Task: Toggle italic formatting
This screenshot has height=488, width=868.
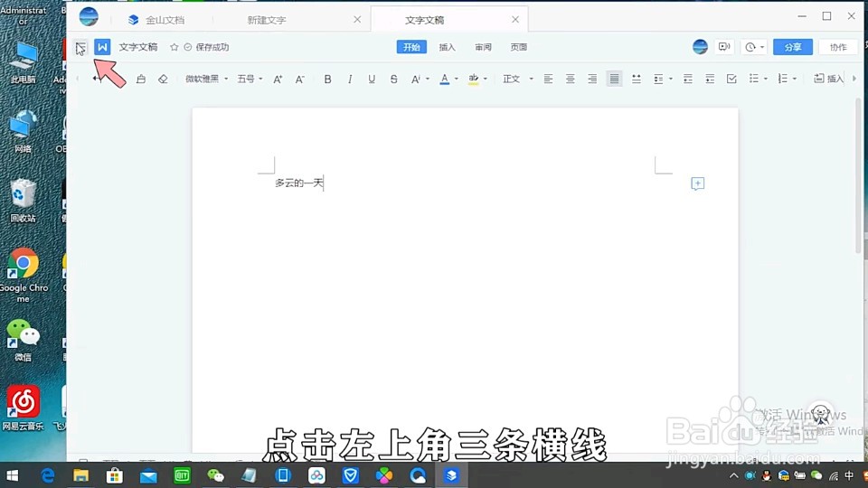Action: (350, 80)
